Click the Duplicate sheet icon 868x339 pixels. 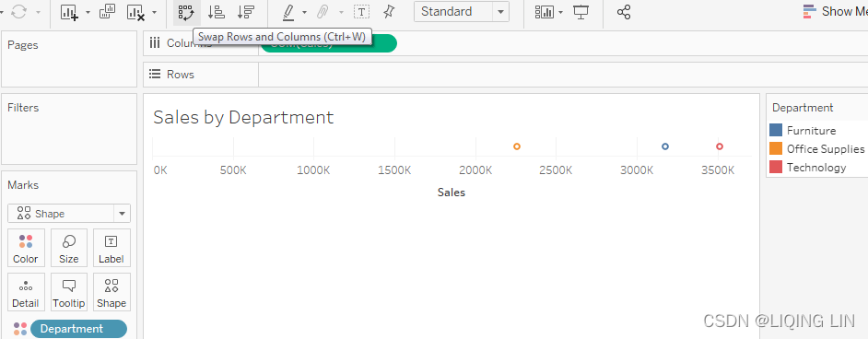point(107,12)
